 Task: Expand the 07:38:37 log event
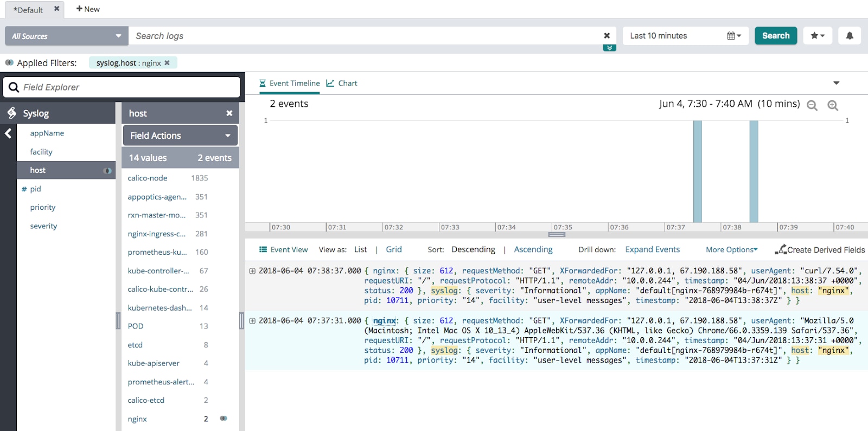[252, 271]
